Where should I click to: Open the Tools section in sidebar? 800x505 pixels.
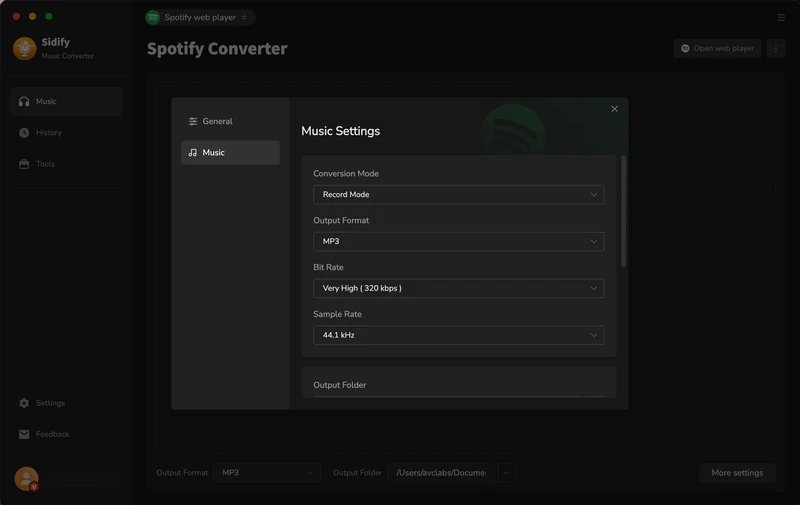pyautogui.click(x=66, y=164)
